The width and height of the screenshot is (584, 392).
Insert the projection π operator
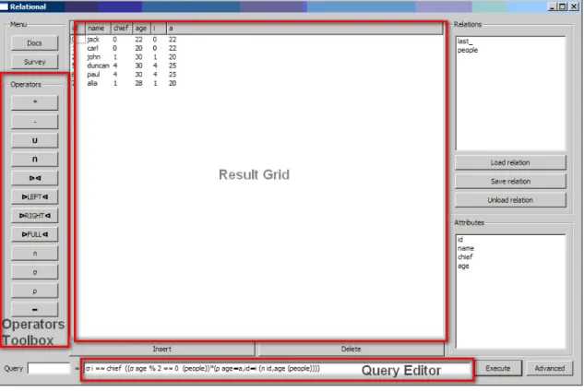[x=35, y=253]
